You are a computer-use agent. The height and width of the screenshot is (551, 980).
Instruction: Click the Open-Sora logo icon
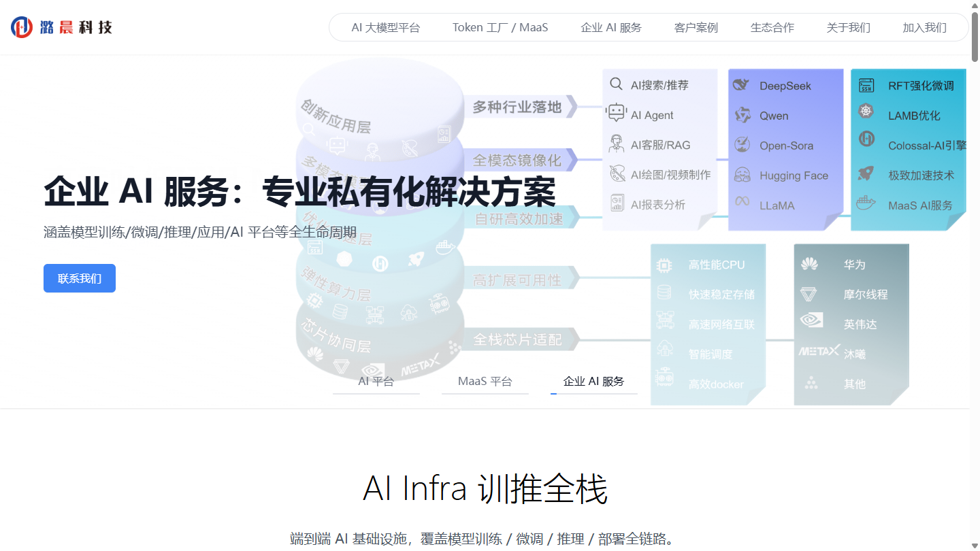point(742,144)
